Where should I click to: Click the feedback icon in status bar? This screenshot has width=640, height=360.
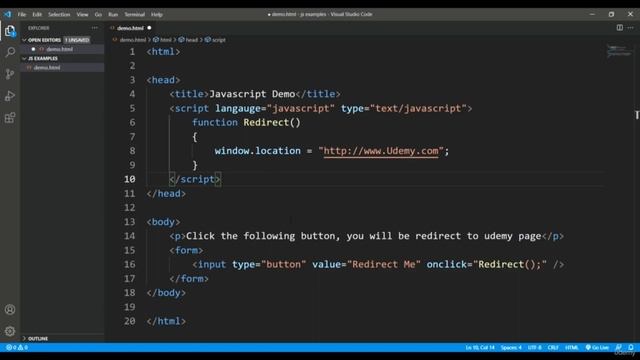click(619, 347)
